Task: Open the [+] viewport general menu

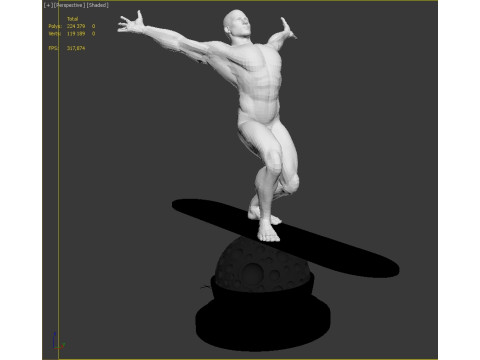Action: point(48,5)
